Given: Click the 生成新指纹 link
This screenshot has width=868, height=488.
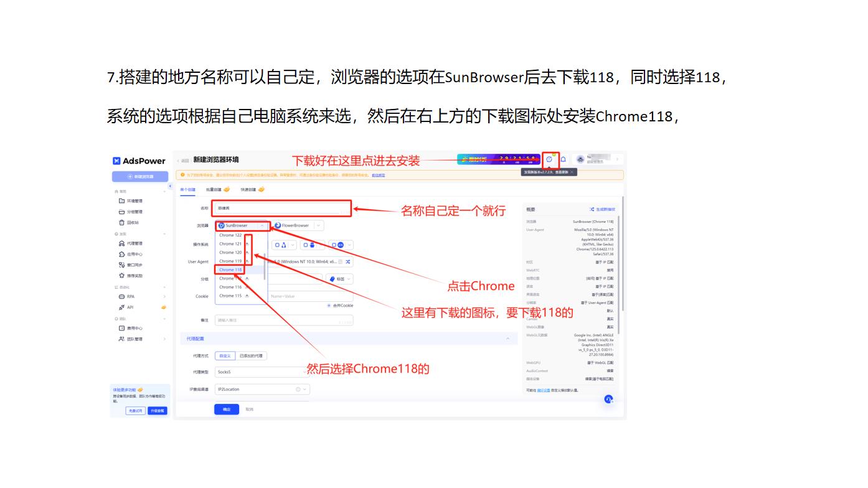Looking at the screenshot, I should coord(602,209).
